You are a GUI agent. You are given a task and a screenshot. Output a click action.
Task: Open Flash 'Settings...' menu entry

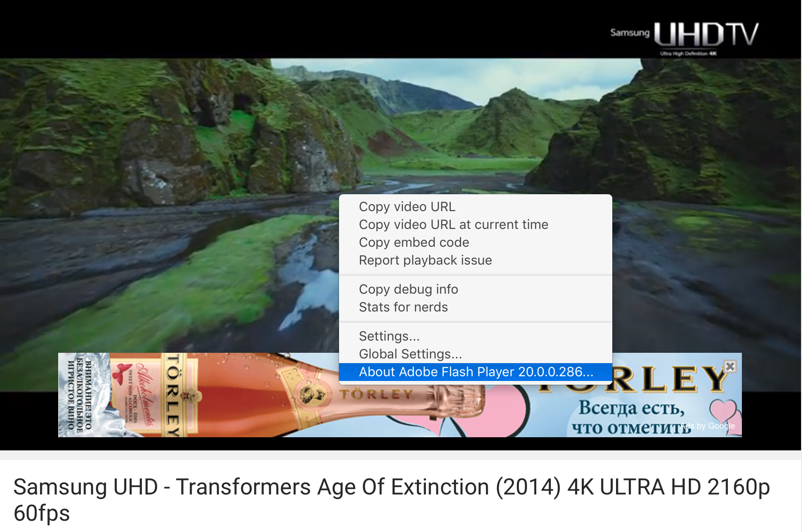click(475, 336)
